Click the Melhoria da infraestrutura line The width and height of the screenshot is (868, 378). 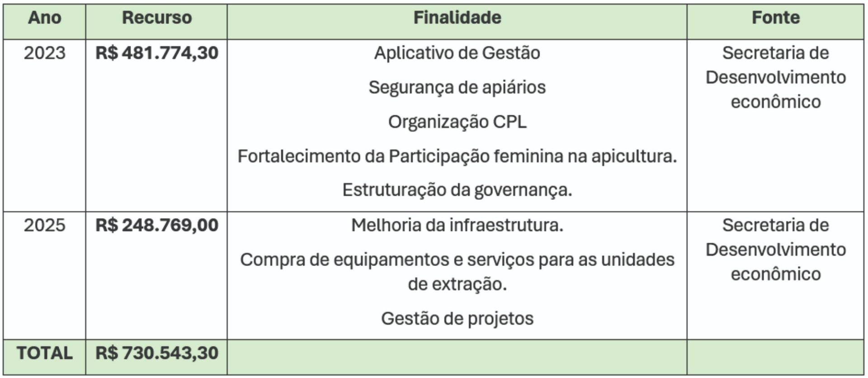pyautogui.click(x=457, y=225)
